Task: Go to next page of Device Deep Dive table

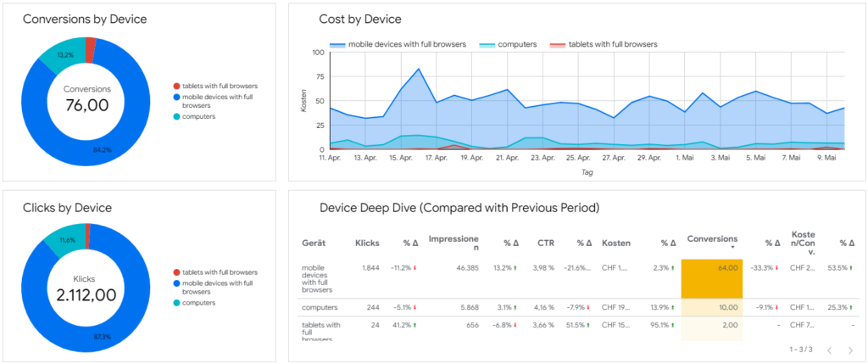Action: pos(851,350)
